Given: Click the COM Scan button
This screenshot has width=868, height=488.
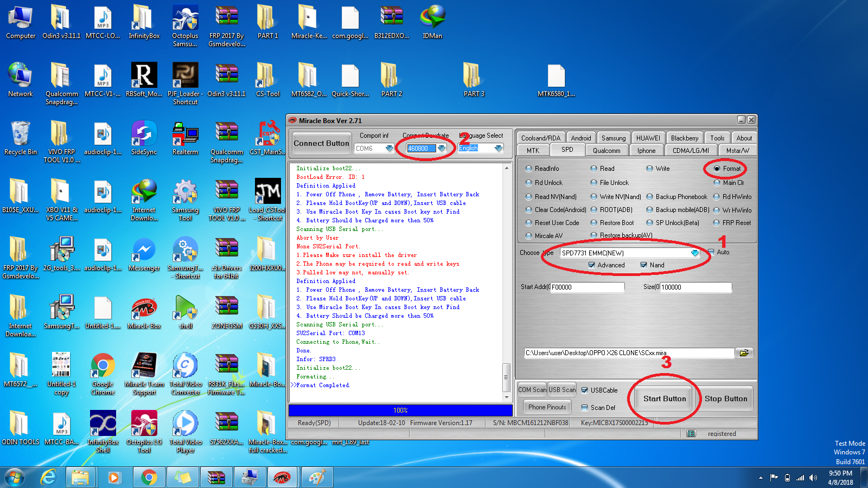Looking at the screenshot, I should [532, 390].
